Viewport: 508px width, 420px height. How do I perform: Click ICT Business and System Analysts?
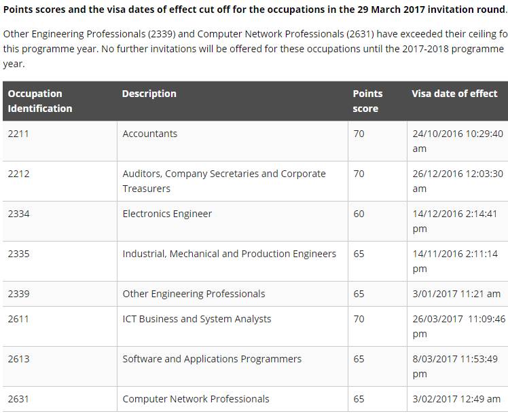[196, 319]
